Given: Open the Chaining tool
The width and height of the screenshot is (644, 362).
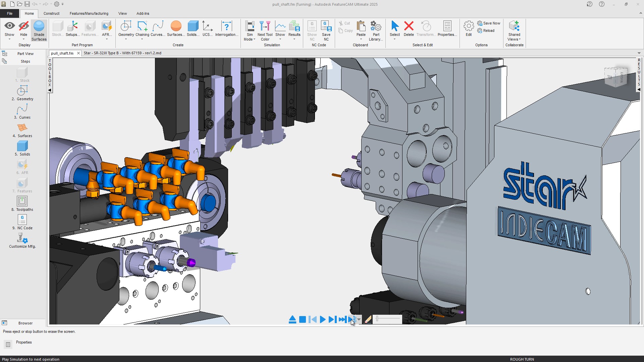Looking at the screenshot, I should click(x=142, y=28).
